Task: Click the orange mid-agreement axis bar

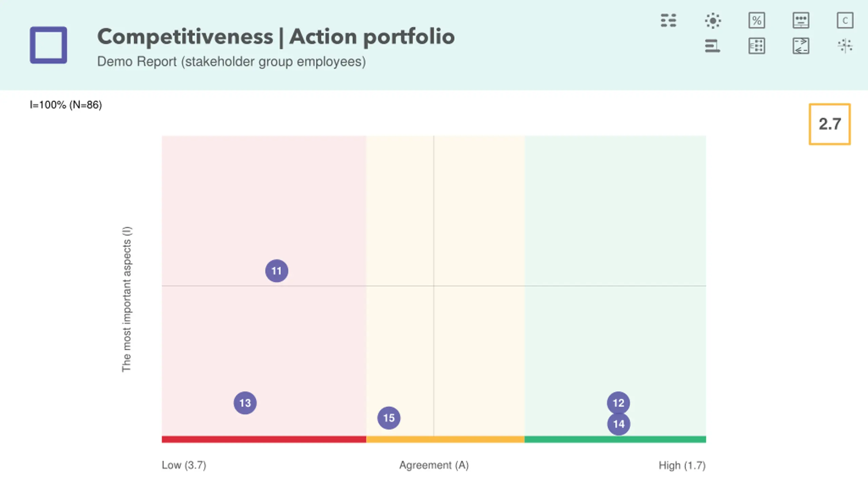Action: point(445,440)
